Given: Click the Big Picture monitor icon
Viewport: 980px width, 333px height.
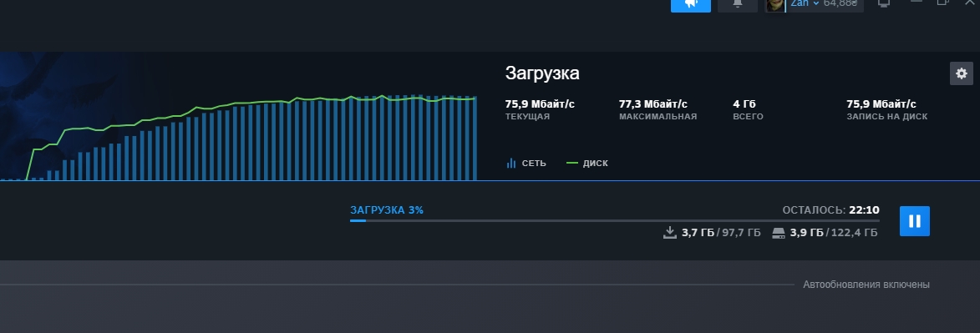Looking at the screenshot, I should (884, 3).
